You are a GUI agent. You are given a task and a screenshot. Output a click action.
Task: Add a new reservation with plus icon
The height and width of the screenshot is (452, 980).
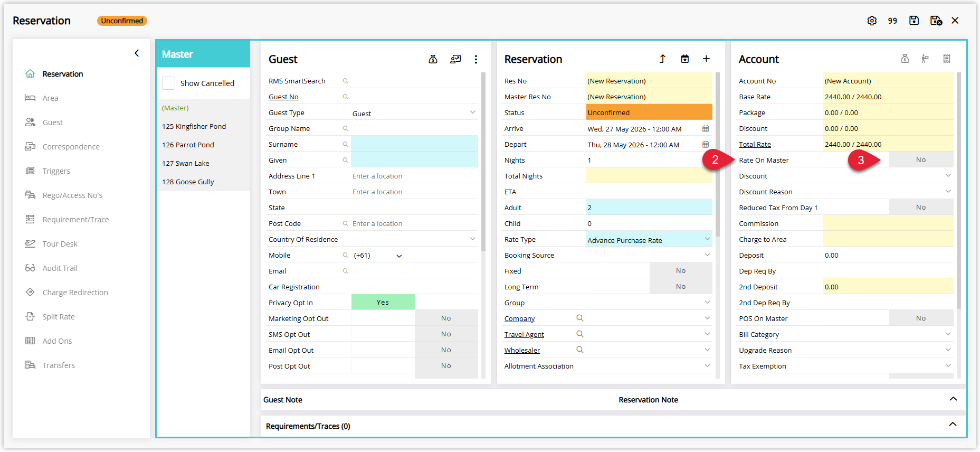(x=706, y=59)
